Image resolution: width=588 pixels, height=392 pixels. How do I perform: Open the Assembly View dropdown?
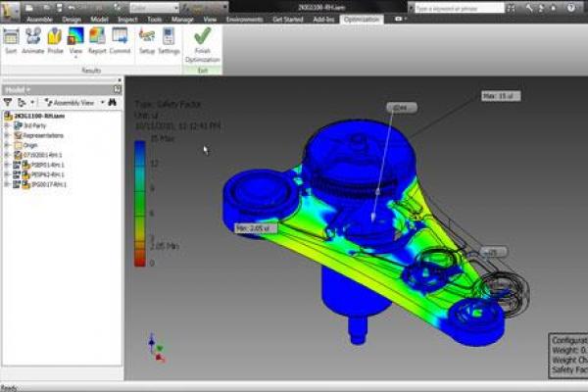point(73,102)
